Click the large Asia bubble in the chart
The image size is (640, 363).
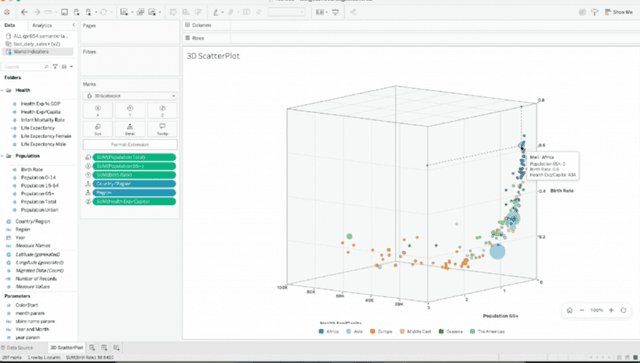(497, 252)
